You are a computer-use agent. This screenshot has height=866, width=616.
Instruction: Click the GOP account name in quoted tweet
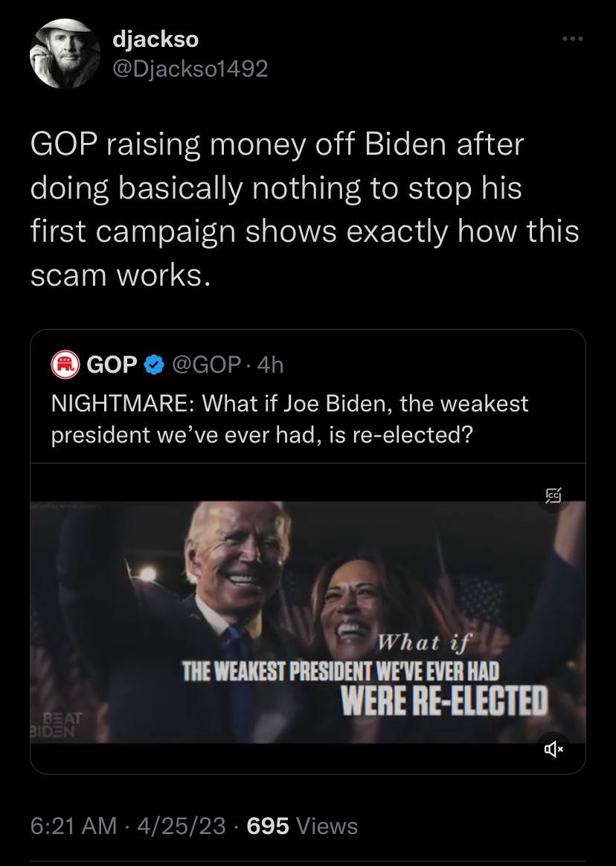coord(112,364)
